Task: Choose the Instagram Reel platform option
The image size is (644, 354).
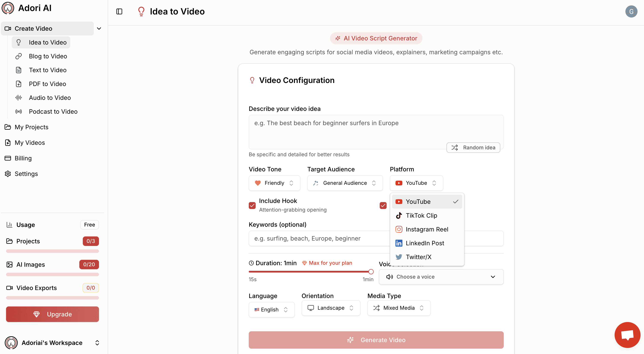Action: tap(427, 229)
